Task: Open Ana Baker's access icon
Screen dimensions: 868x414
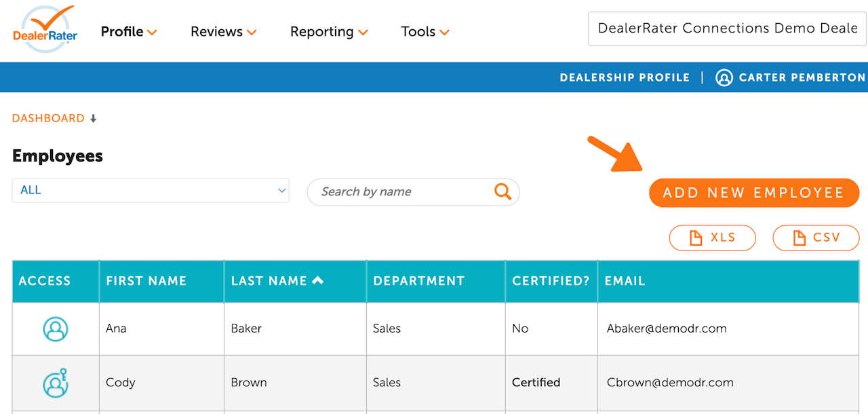Action: 56,329
